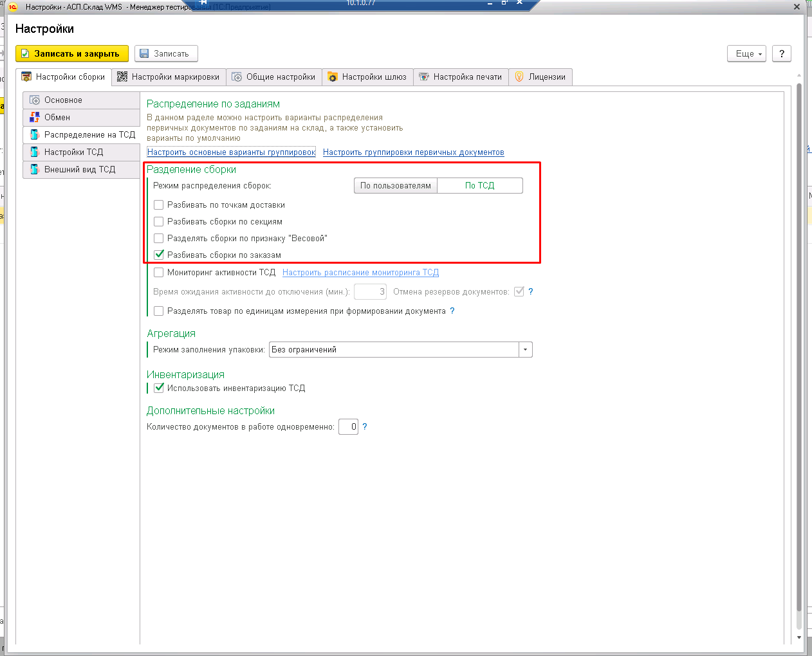Click the Без ограничений combo box field
The width and height of the screenshot is (812, 656).
394,350
